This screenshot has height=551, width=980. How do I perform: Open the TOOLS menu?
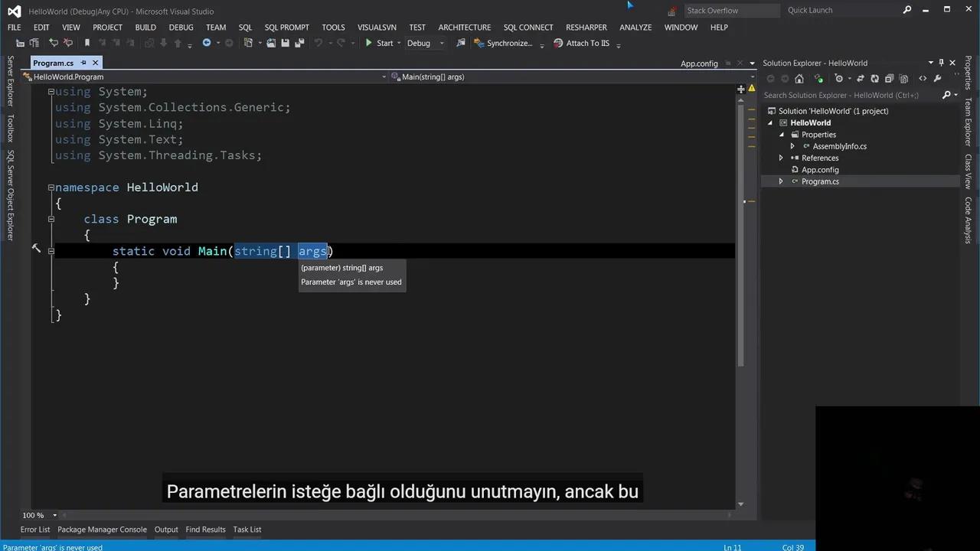click(333, 27)
